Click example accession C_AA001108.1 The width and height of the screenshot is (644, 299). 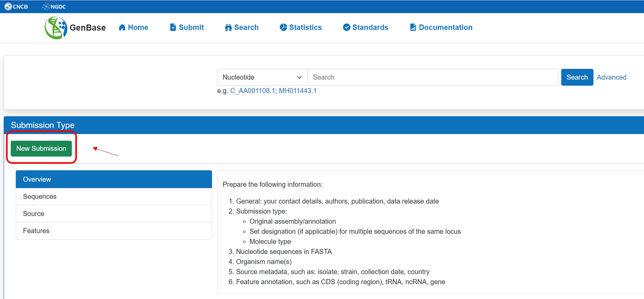pyautogui.click(x=253, y=91)
